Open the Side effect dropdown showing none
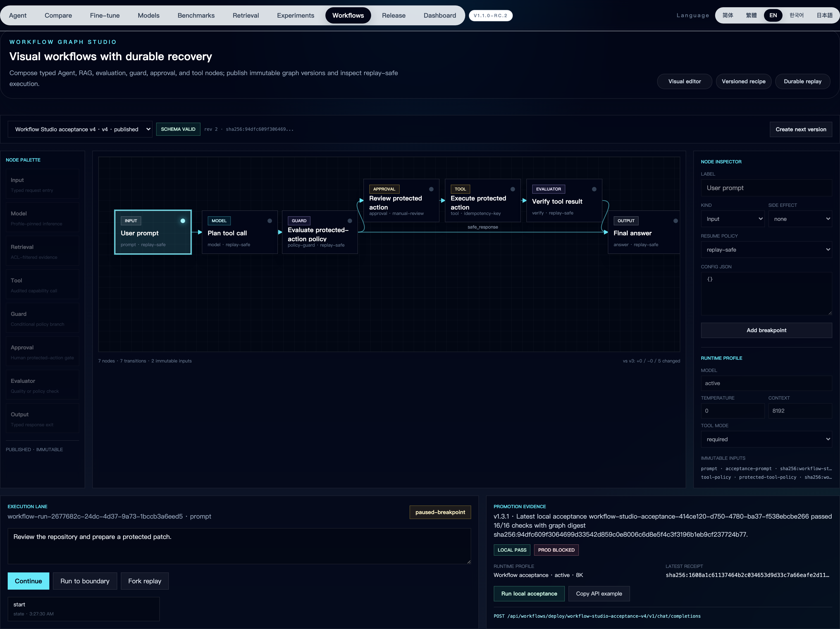840x629 pixels. [800, 219]
